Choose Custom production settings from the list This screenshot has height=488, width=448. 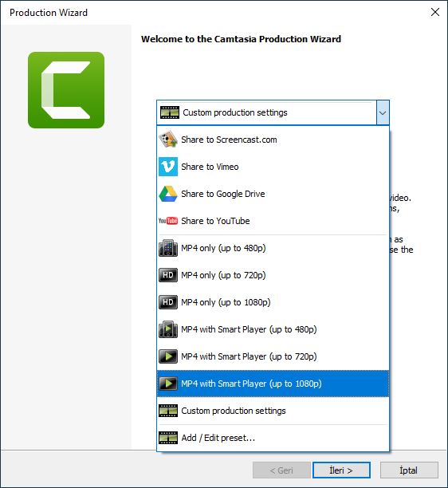(x=273, y=411)
